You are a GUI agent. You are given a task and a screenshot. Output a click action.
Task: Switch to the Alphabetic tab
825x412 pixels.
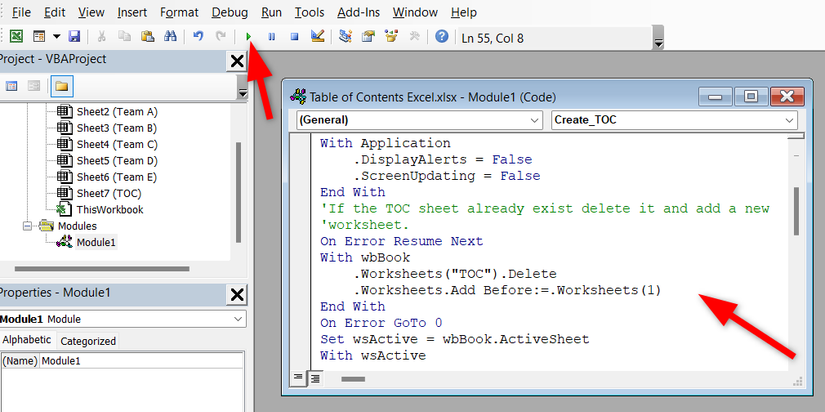(x=27, y=340)
